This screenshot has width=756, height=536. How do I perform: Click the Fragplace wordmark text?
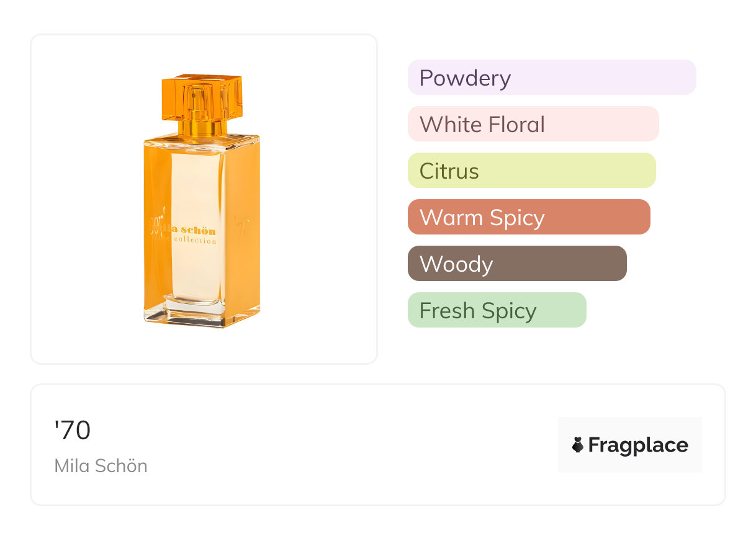coord(637,445)
